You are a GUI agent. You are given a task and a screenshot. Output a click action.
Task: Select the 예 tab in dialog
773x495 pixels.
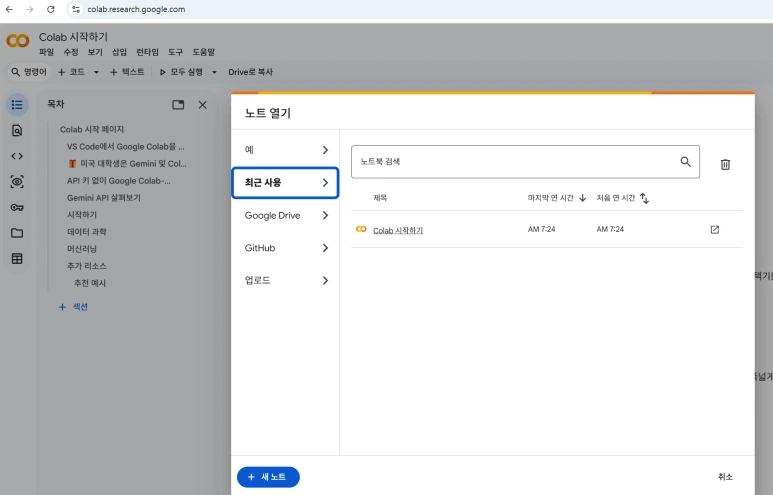[x=285, y=150]
